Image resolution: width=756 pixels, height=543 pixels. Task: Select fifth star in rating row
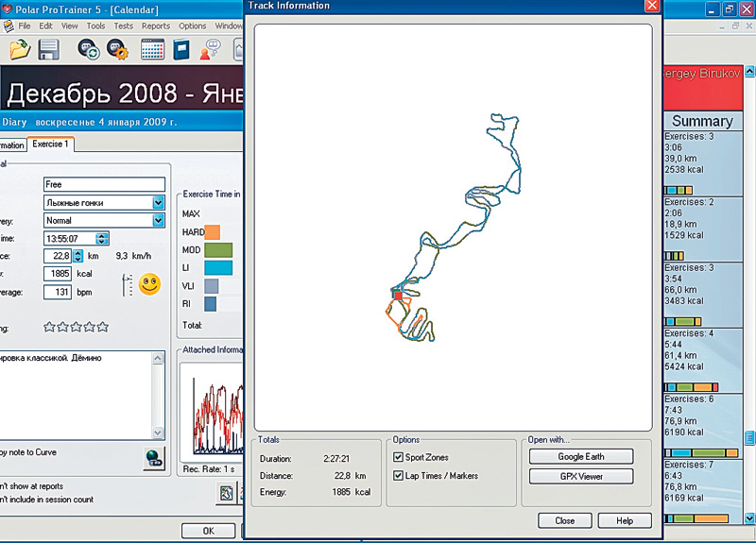point(103,327)
